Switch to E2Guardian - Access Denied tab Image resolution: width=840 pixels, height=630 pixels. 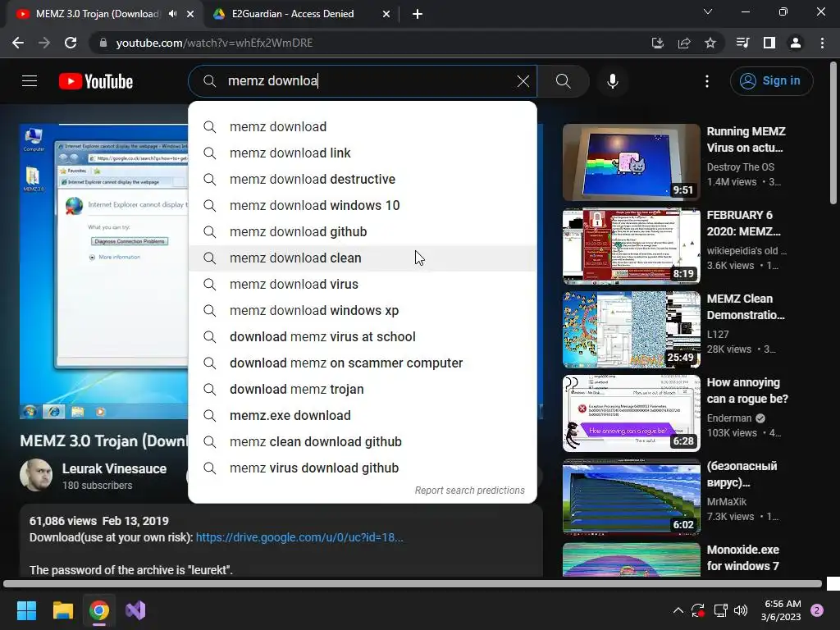click(x=293, y=14)
